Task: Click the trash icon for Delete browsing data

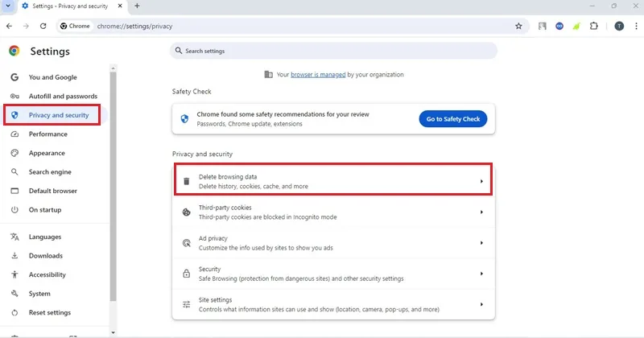Action: [187, 181]
